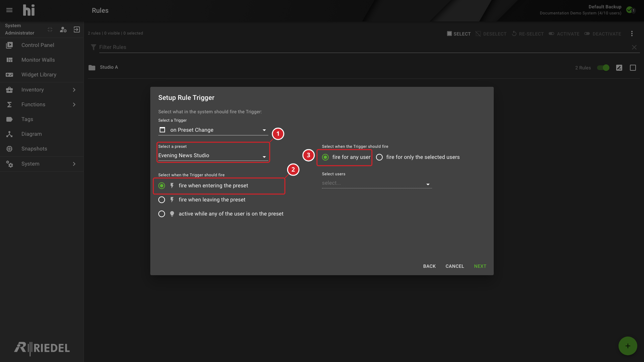Click the NEXT button
Image resolution: width=644 pixels, height=362 pixels.
coord(480,266)
